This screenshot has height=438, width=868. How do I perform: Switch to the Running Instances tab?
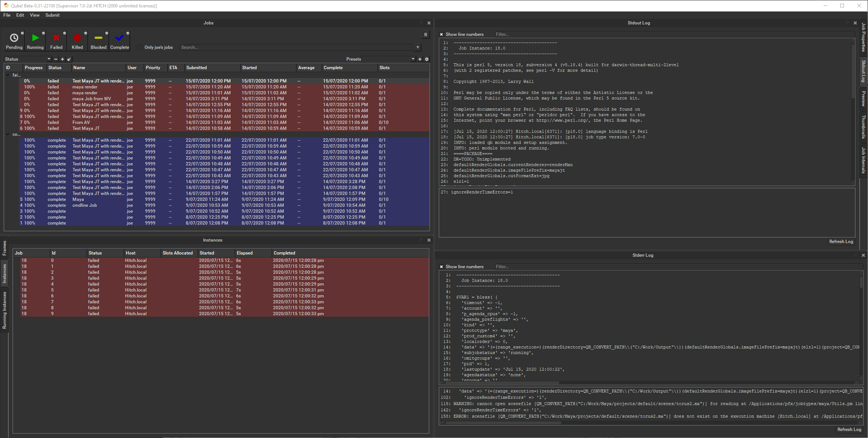(x=4, y=310)
